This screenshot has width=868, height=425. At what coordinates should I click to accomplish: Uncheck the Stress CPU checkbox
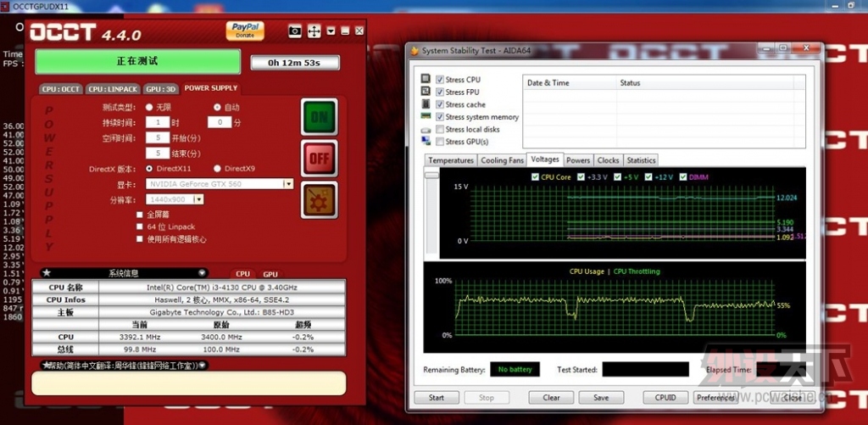pos(440,80)
